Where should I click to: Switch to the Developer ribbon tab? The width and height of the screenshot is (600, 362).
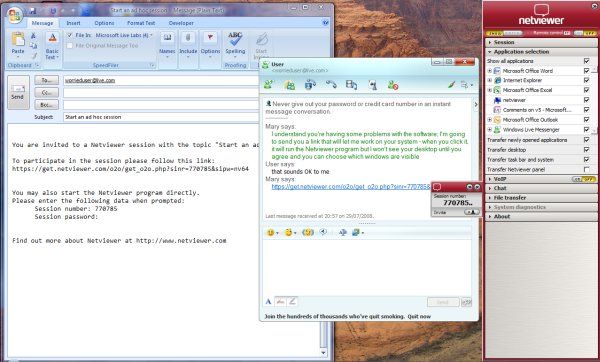(x=181, y=23)
